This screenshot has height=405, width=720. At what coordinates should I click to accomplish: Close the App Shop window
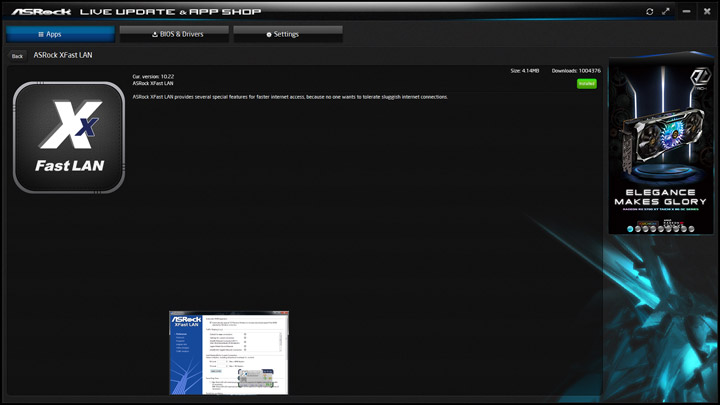click(707, 11)
